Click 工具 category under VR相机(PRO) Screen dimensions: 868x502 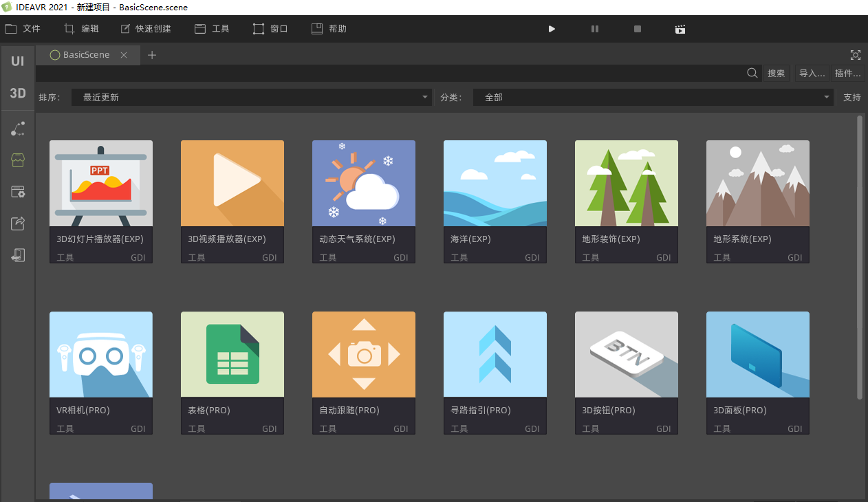[65, 429]
